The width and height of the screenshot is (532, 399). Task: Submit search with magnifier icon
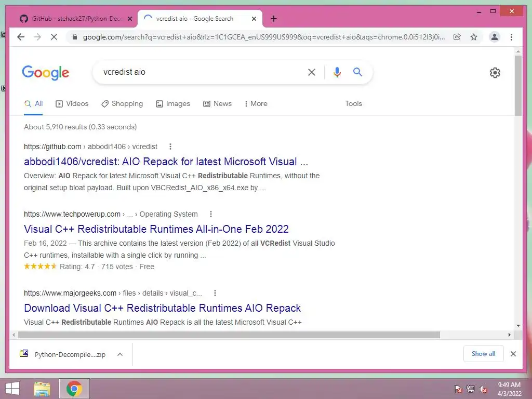coord(357,72)
